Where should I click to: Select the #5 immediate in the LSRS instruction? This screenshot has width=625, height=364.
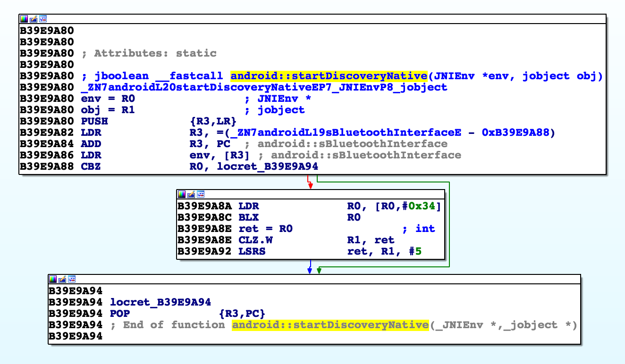coord(415,251)
